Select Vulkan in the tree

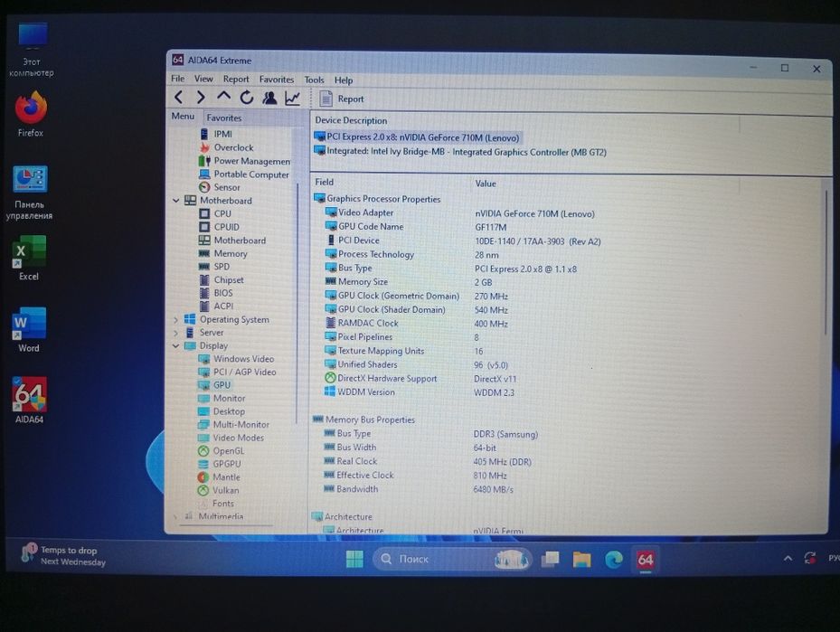pos(219,490)
